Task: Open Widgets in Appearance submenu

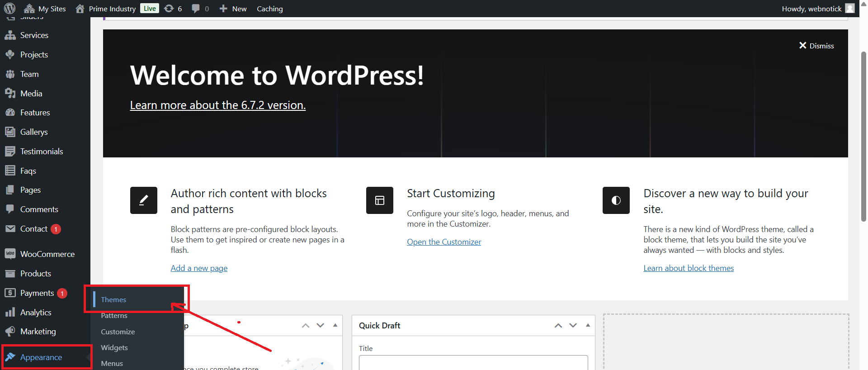Action: (x=114, y=347)
